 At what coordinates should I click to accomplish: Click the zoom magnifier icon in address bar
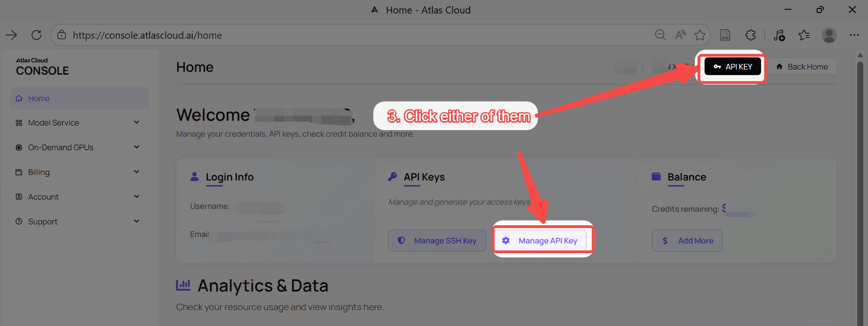pos(660,35)
